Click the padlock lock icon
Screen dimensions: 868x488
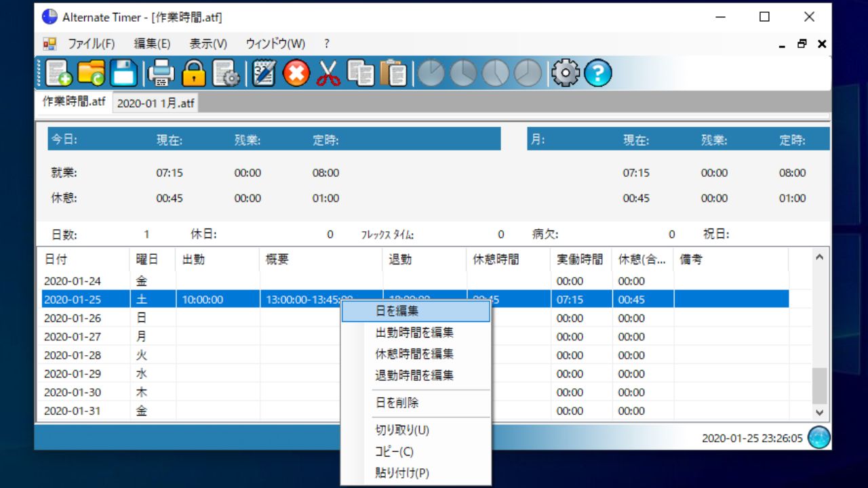pos(194,73)
